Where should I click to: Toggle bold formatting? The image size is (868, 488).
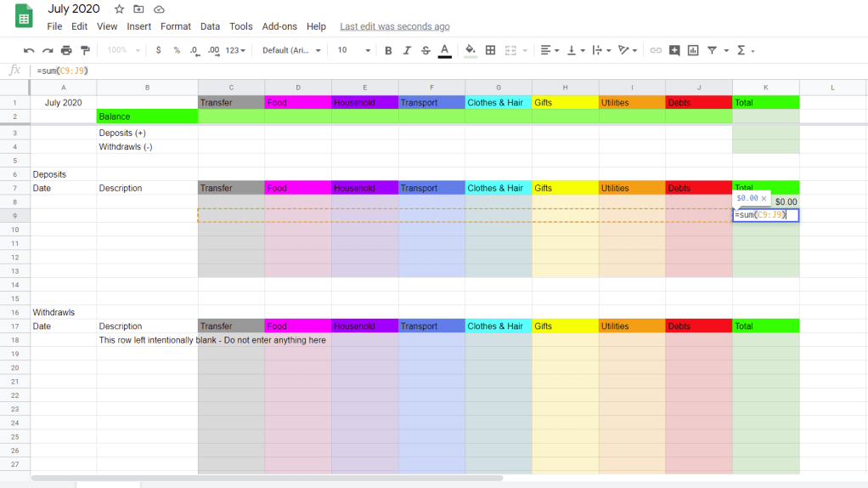[x=388, y=51]
